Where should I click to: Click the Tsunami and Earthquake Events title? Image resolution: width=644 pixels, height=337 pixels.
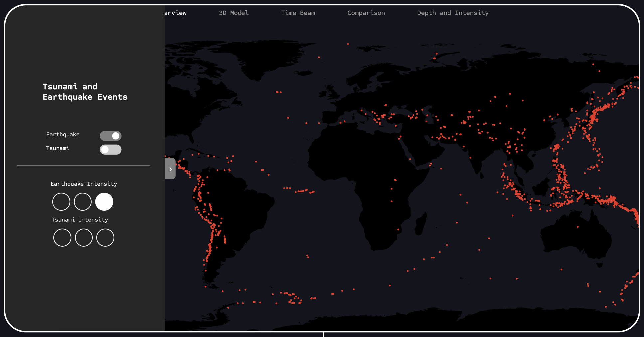85,92
